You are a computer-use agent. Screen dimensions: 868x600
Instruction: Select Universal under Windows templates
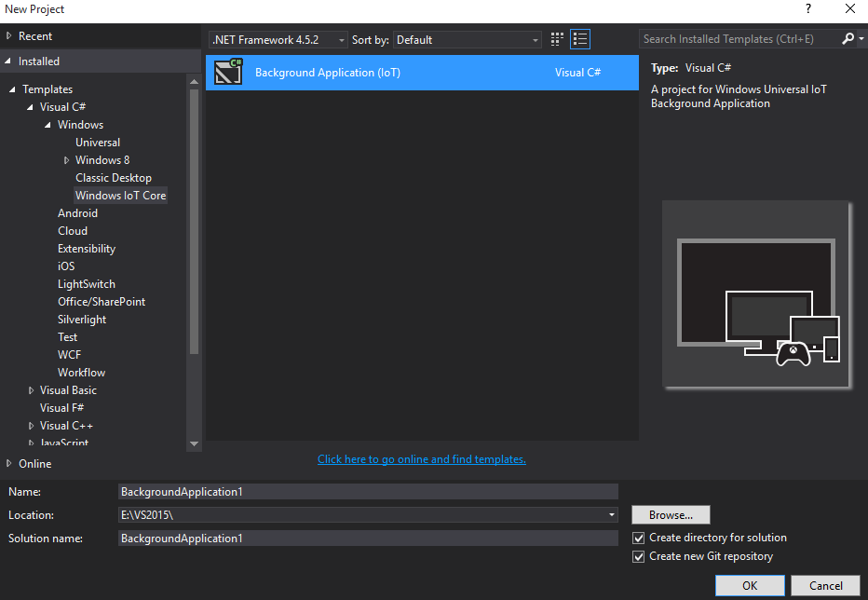[x=98, y=143]
